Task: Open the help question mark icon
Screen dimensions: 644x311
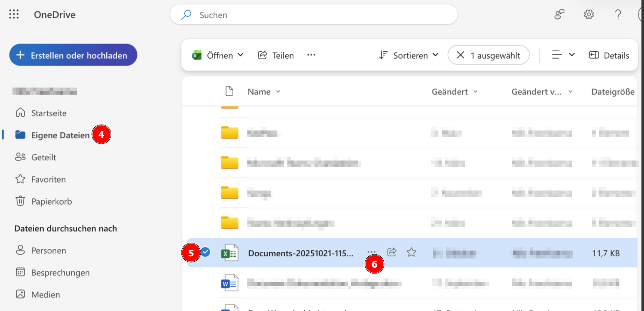Action: (618, 15)
